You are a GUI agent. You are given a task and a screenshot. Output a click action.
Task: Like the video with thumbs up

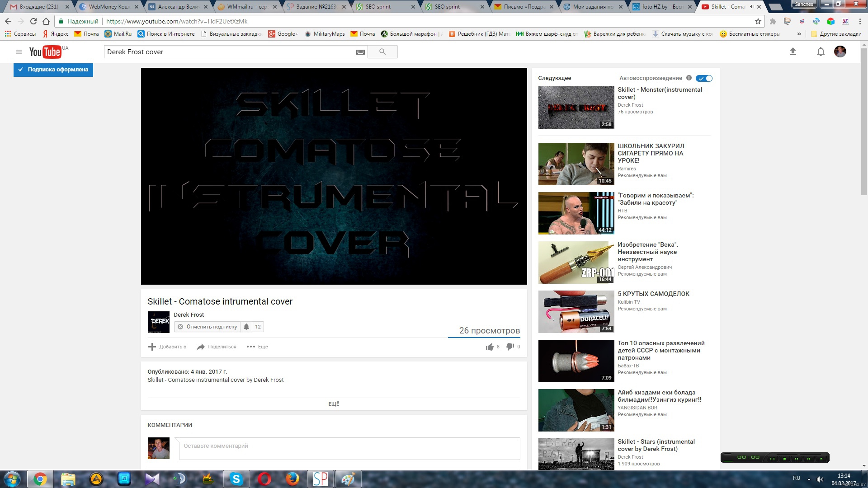coord(490,347)
